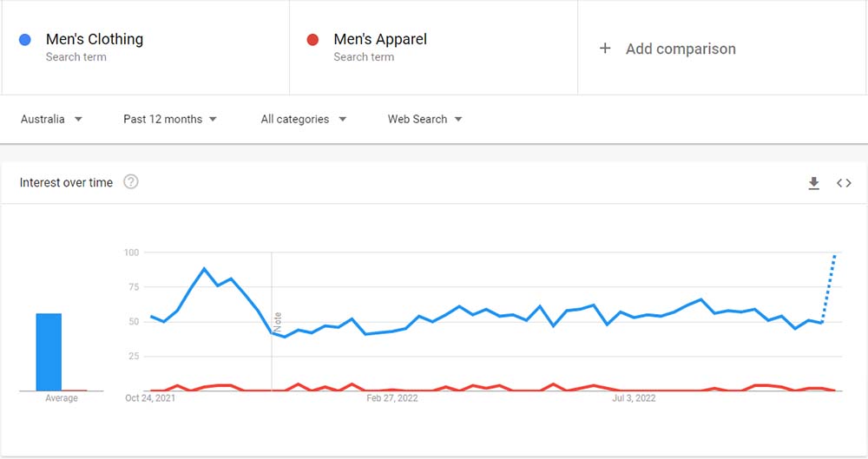This screenshot has height=459, width=868.
Task: Click the Jul 3, 2022 axis label
Action: click(x=634, y=398)
